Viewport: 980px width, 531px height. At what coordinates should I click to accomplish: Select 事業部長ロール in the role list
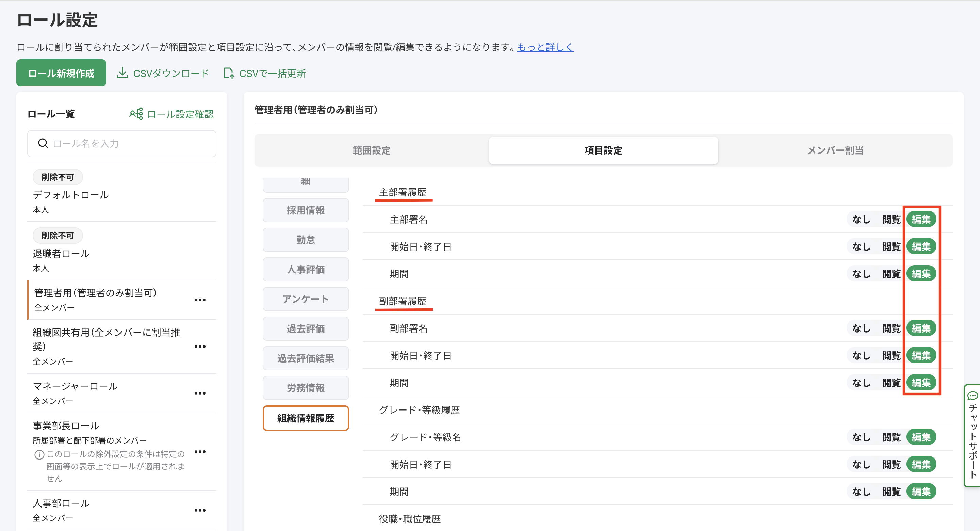pos(122,451)
